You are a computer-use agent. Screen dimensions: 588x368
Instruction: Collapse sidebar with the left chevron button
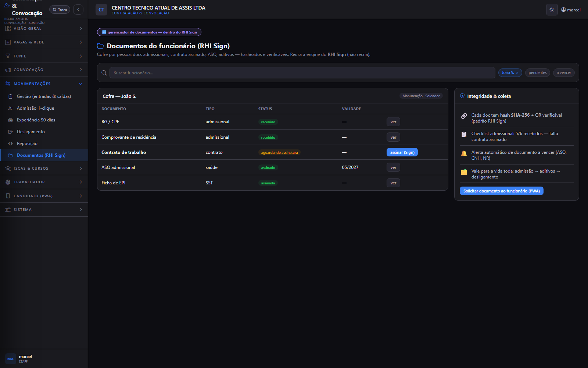(x=78, y=10)
